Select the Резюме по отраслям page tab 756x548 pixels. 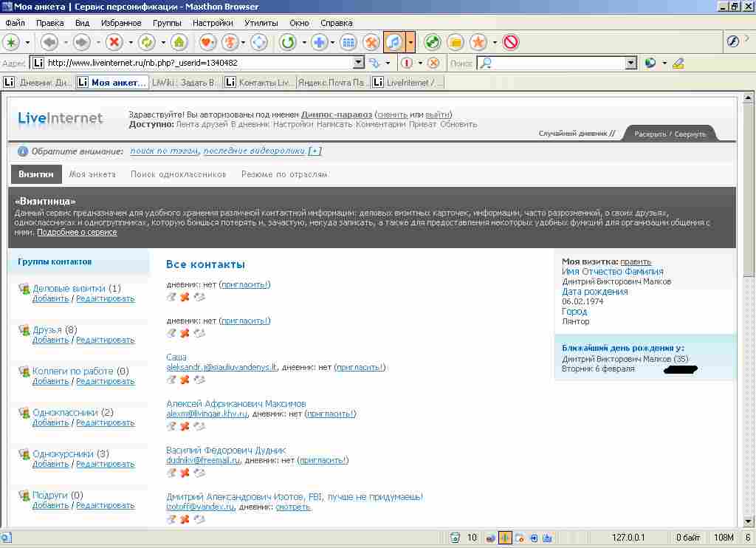click(284, 174)
